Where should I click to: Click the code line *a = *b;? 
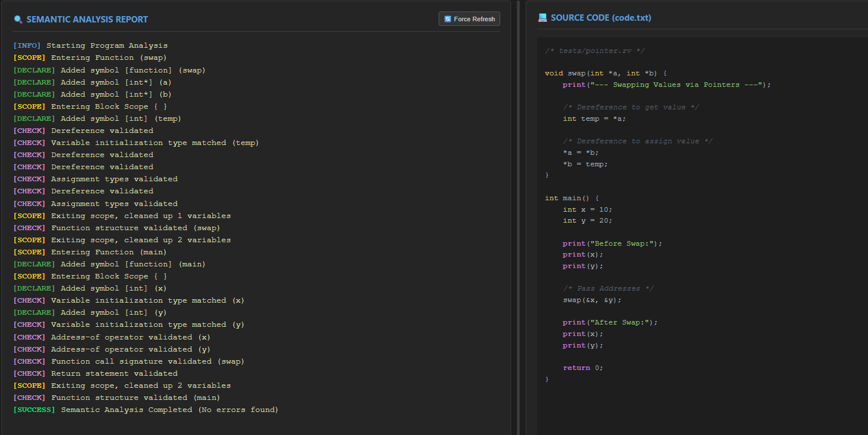click(581, 152)
